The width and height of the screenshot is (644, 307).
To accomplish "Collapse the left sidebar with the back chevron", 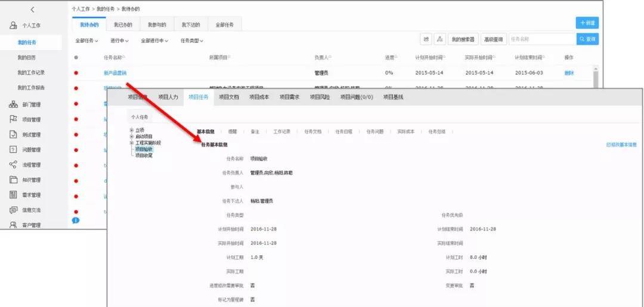I will pyautogui.click(x=32, y=10).
